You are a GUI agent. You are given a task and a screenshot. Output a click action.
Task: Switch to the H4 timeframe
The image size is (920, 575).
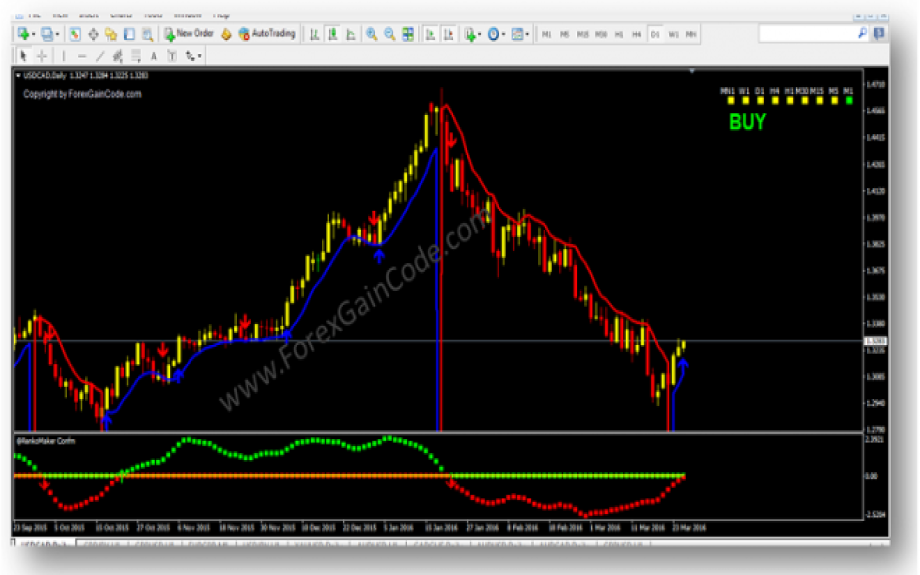coord(636,34)
